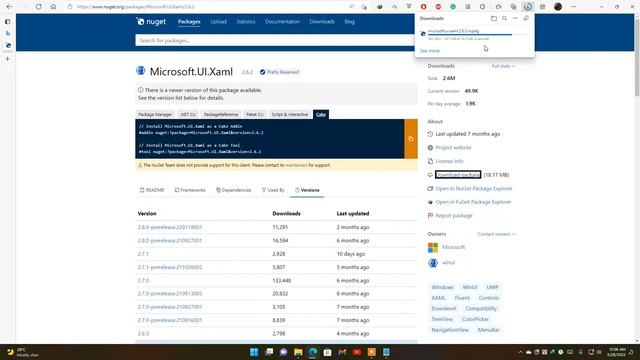This screenshot has height=360, width=640.
Task: Open License Info link
Action: (x=449, y=161)
